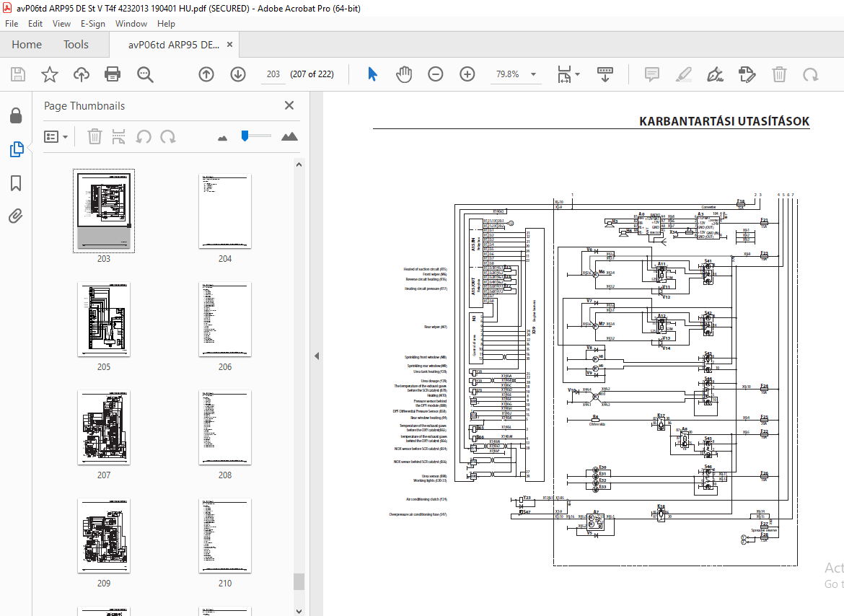
Task: Click the Page Thumbnails panel title
Action: 84,106
